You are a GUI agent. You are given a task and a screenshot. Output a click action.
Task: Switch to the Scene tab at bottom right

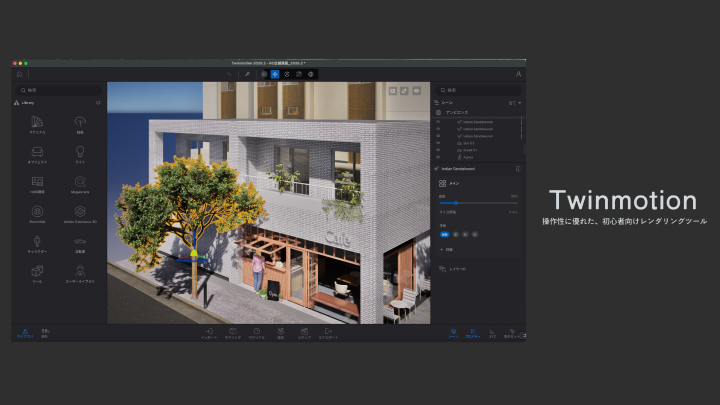point(453,333)
